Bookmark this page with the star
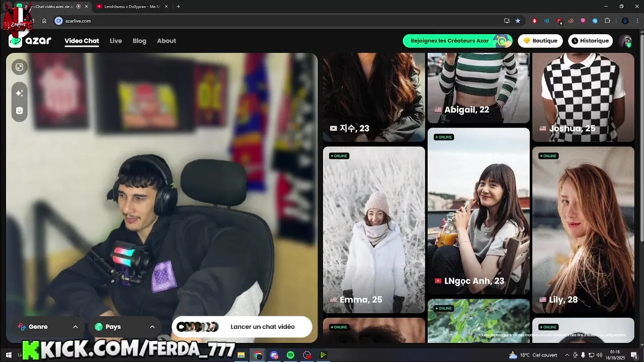644x362 pixels. pyautogui.click(x=518, y=21)
